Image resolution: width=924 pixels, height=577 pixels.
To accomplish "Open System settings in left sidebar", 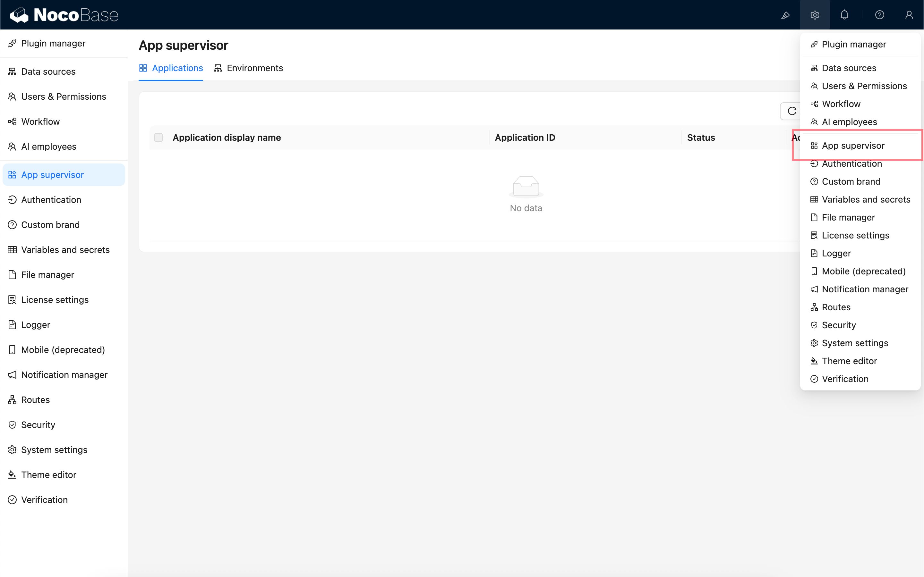I will point(54,450).
